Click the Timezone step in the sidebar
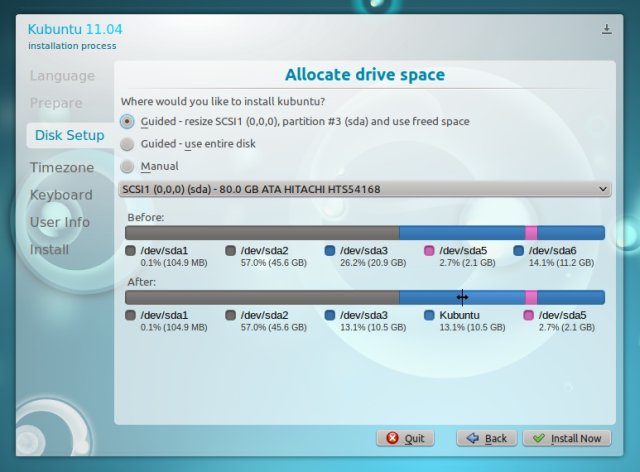The width and height of the screenshot is (640, 472). pyautogui.click(x=62, y=167)
